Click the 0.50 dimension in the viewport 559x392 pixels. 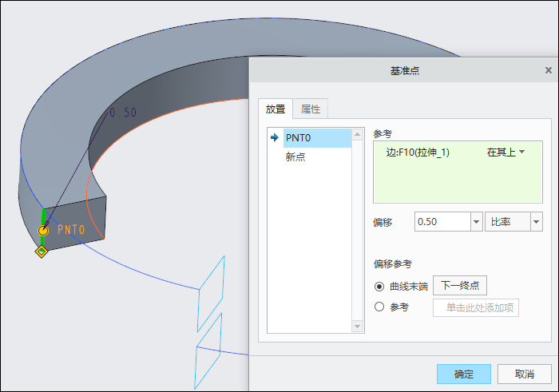tap(123, 113)
